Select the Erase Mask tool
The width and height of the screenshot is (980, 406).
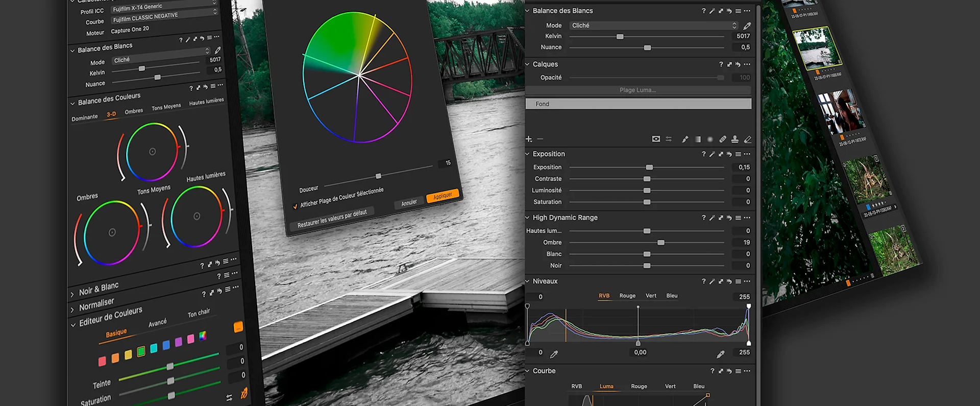tap(748, 139)
